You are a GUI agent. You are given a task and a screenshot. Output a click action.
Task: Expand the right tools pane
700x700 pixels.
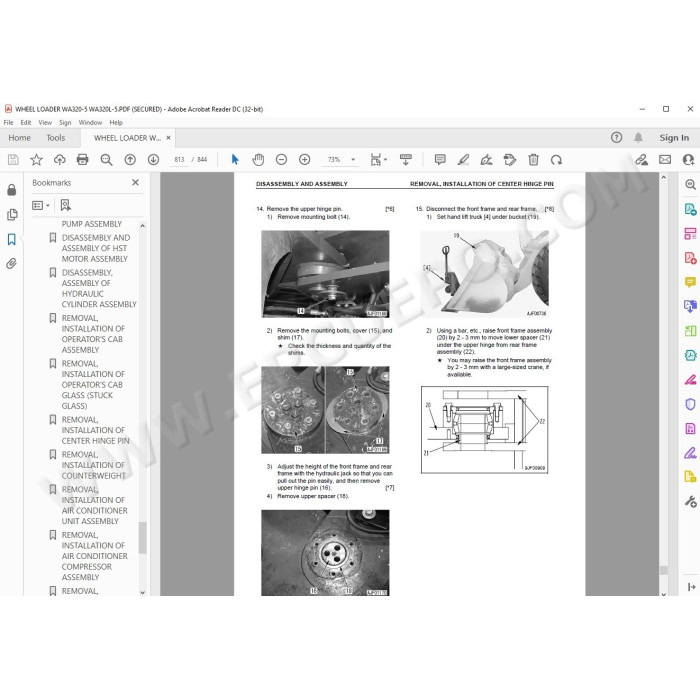point(691,587)
